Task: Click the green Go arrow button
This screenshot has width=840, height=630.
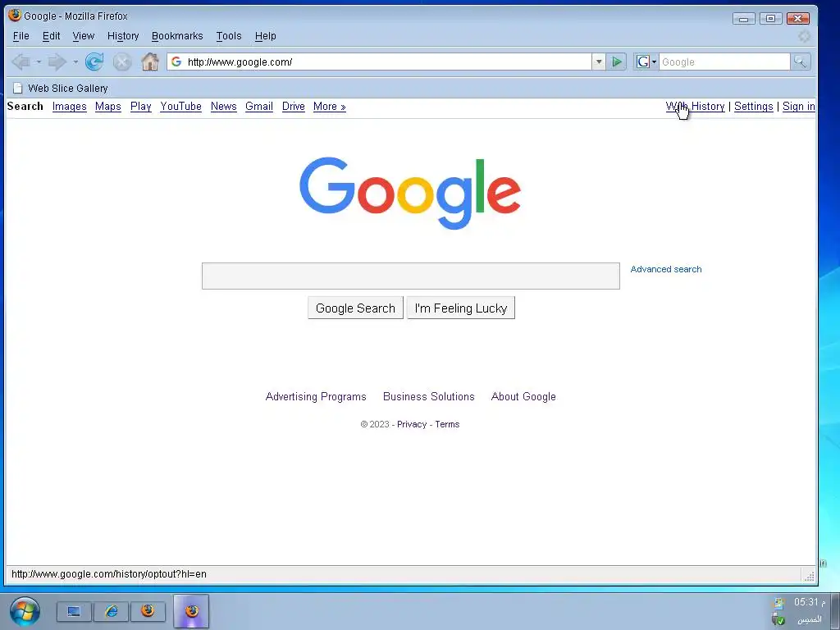Action: pos(617,62)
